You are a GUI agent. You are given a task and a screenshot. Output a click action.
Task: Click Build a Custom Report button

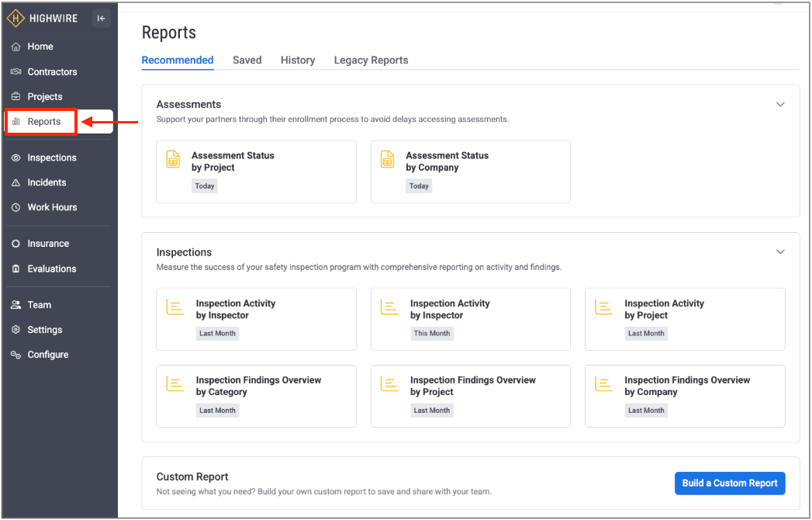click(730, 484)
